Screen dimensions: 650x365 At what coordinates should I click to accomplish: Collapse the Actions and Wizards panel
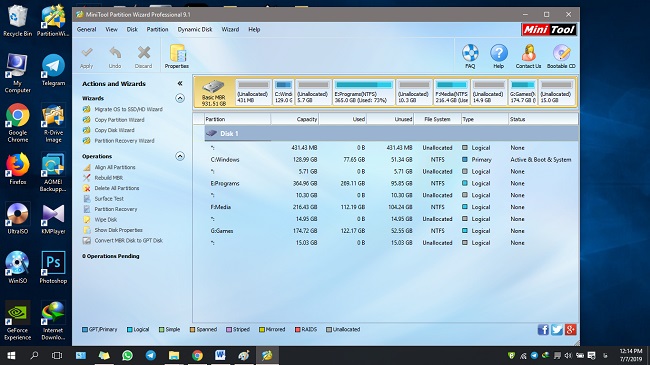coord(180,83)
